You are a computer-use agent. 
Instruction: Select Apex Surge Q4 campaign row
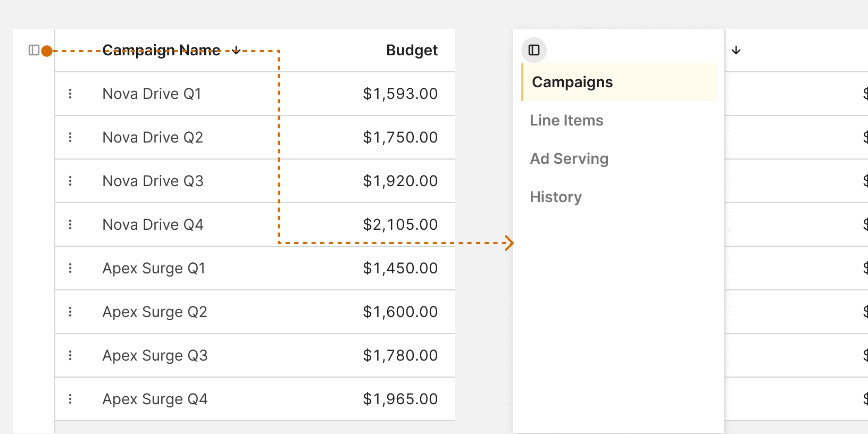pyautogui.click(x=255, y=399)
